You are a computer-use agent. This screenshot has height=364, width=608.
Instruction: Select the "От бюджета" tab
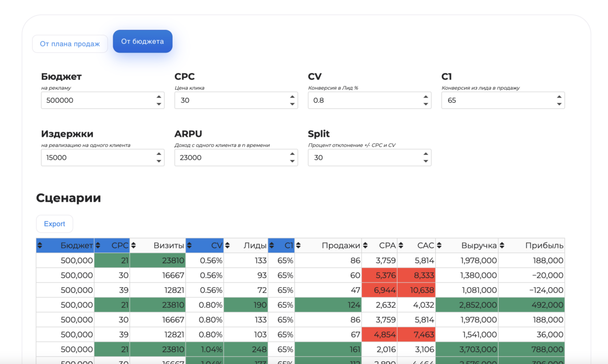coord(142,41)
